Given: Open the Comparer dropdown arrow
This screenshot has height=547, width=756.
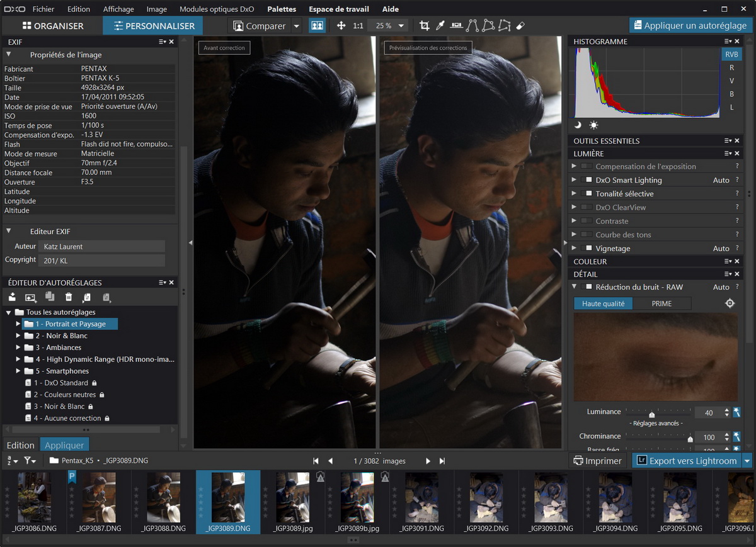Looking at the screenshot, I should [297, 26].
